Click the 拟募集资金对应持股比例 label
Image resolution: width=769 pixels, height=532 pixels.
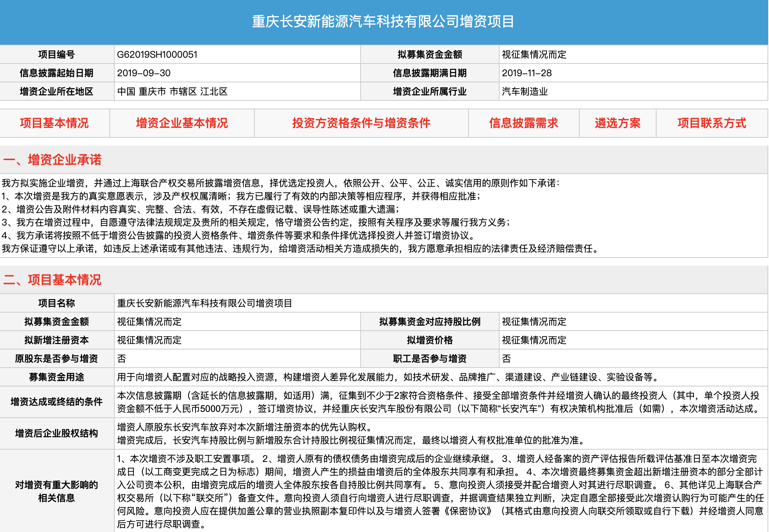pyautogui.click(x=430, y=322)
